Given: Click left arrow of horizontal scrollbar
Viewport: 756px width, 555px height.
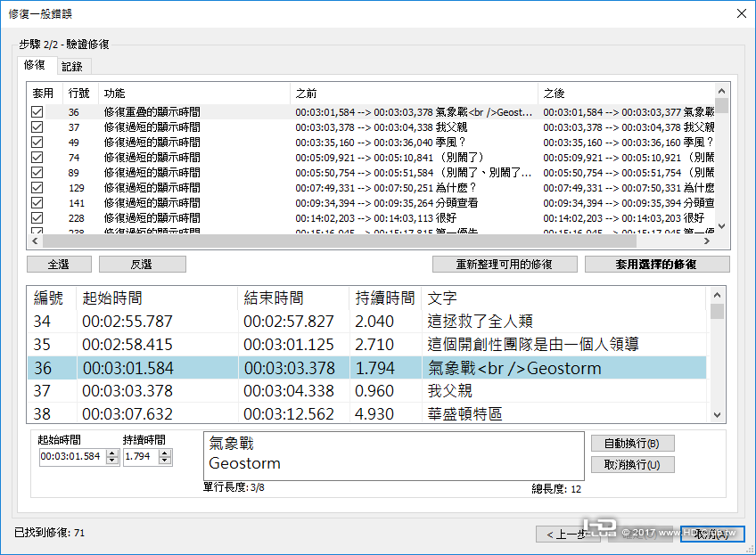Looking at the screenshot, I should (35, 241).
